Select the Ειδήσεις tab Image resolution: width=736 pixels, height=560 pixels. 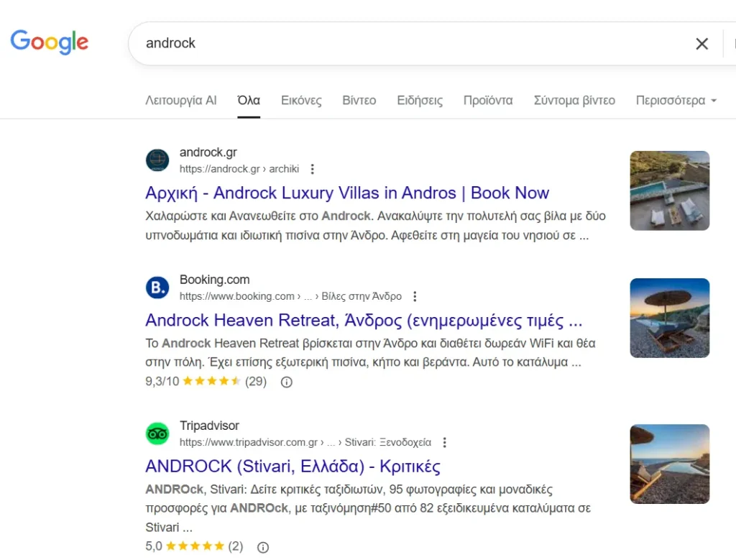pyautogui.click(x=419, y=100)
